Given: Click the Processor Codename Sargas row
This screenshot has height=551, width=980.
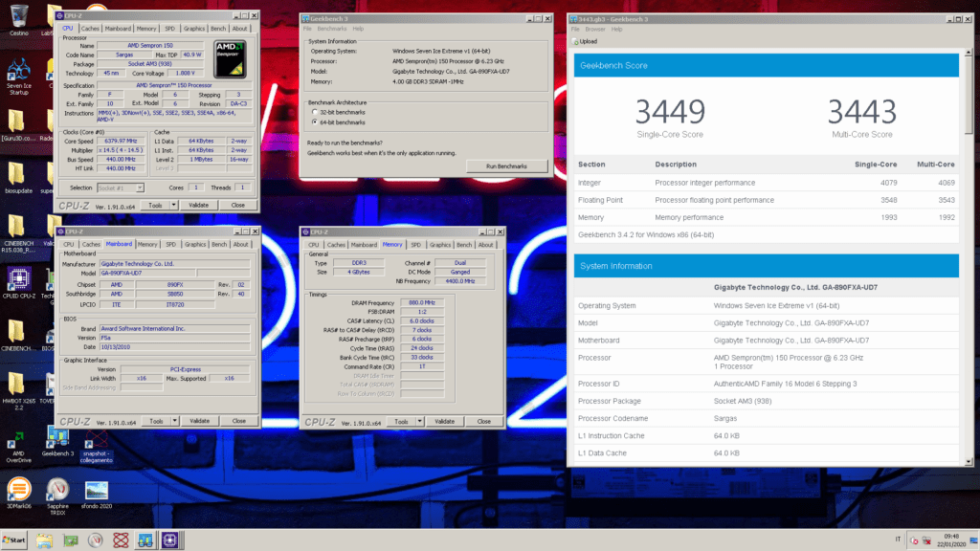Looking at the screenshot, I should click(767, 419).
